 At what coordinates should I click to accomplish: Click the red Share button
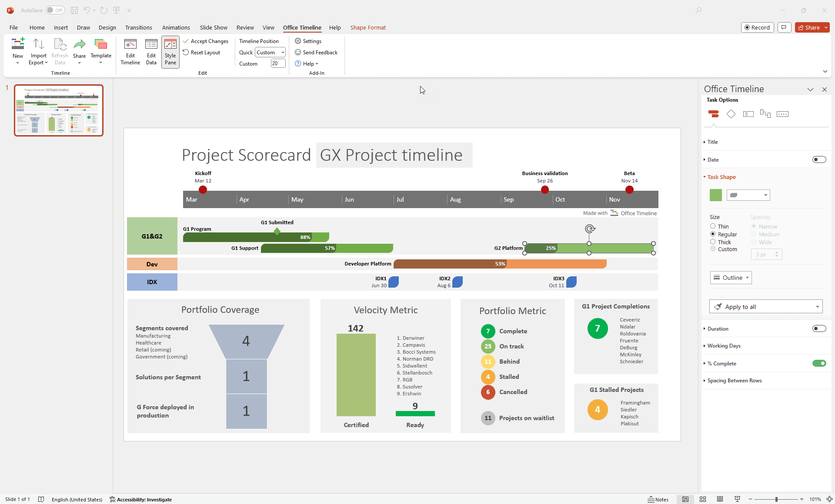[809, 27]
